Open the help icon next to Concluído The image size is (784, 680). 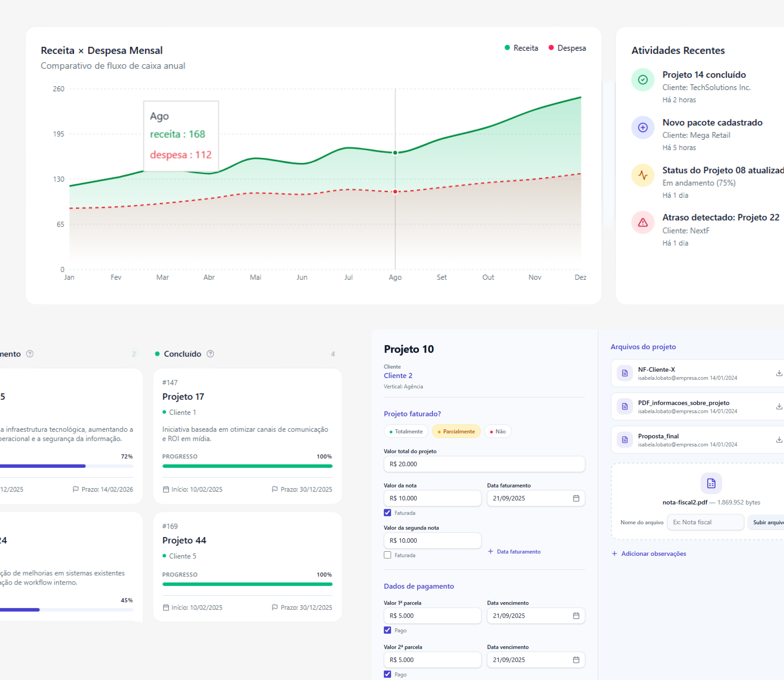pyautogui.click(x=210, y=354)
